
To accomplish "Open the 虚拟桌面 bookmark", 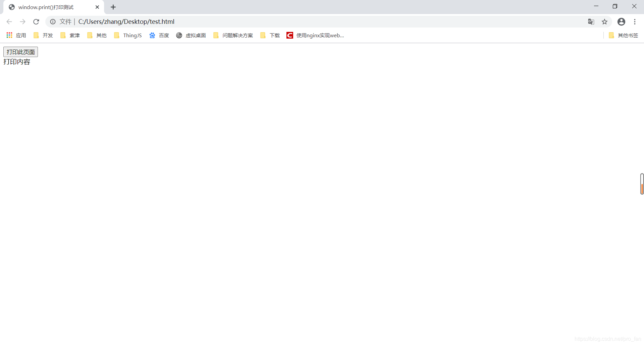I will 191,35.
